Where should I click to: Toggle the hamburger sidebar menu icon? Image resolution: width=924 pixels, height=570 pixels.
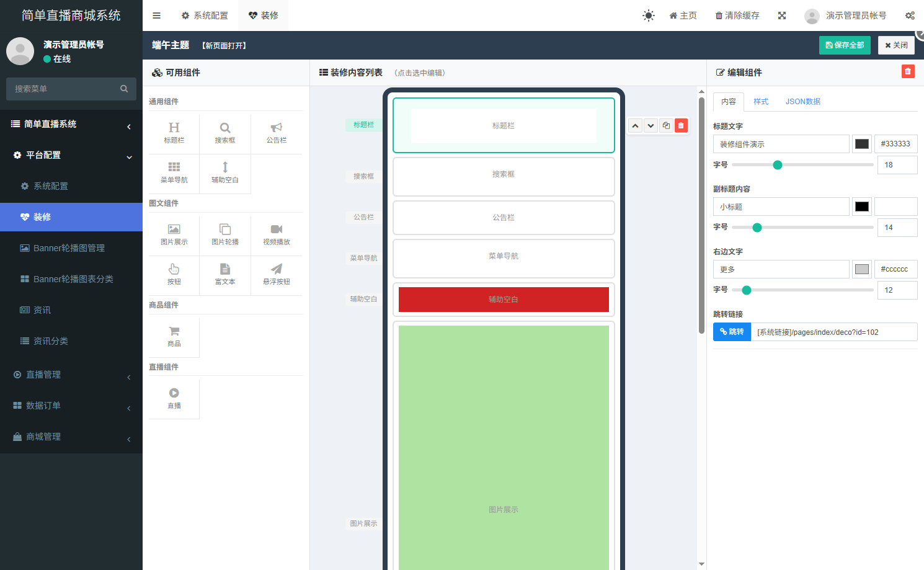[x=156, y=16]
